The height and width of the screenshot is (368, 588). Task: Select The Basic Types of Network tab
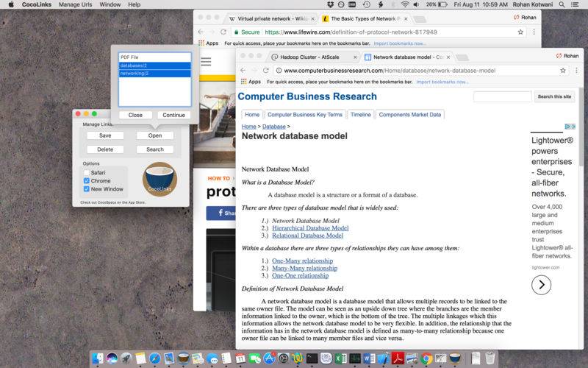pyautogui.click(x=364, y=18)
